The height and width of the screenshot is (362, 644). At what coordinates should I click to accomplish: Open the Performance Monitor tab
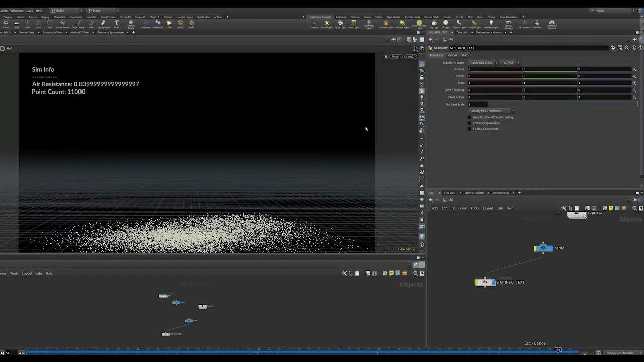489,32
